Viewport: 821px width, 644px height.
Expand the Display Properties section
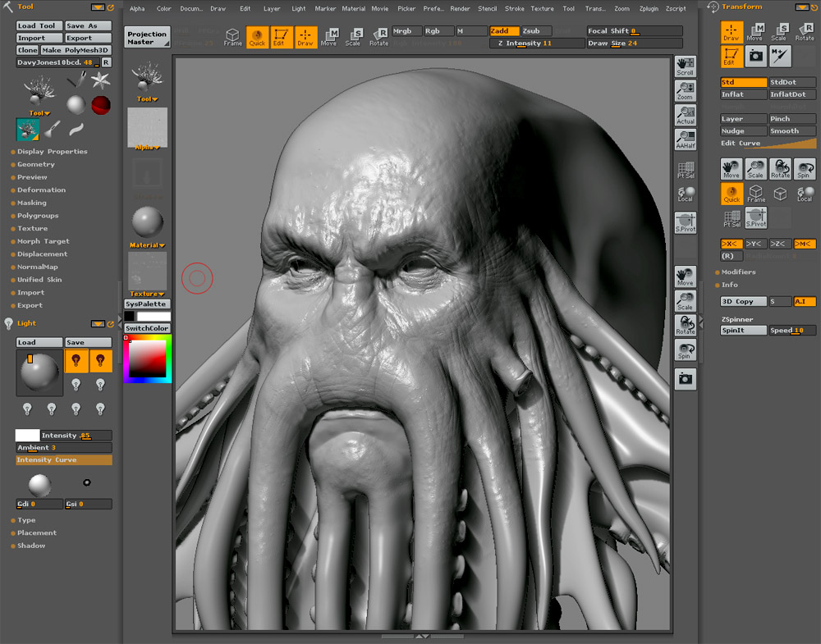pos(52,151)
